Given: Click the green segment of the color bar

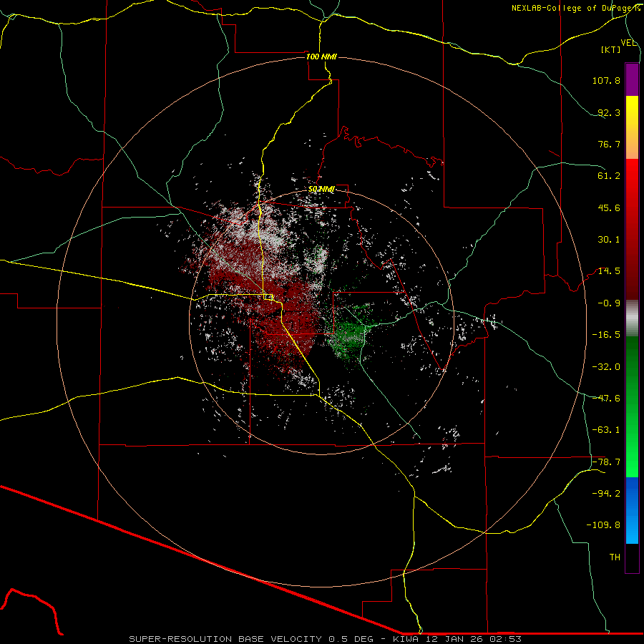Looking at the screenshot, I should [632, 406].
